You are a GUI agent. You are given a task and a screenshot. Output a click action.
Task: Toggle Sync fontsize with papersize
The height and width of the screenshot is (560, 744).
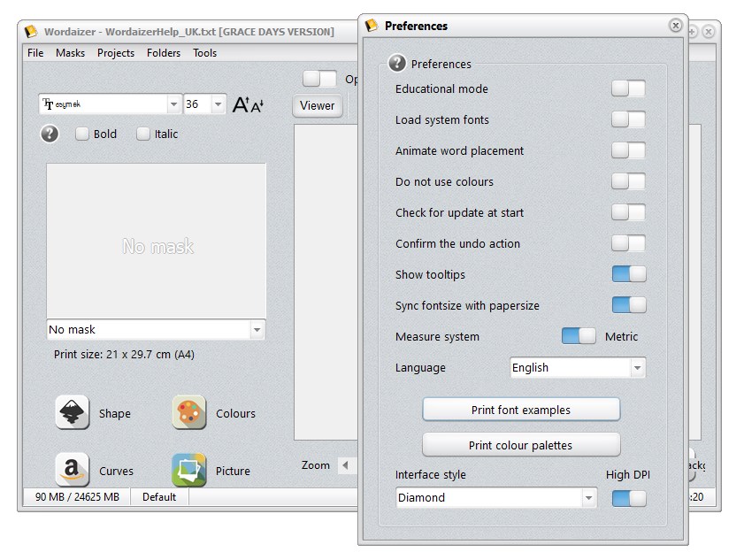tap(629, 305)
